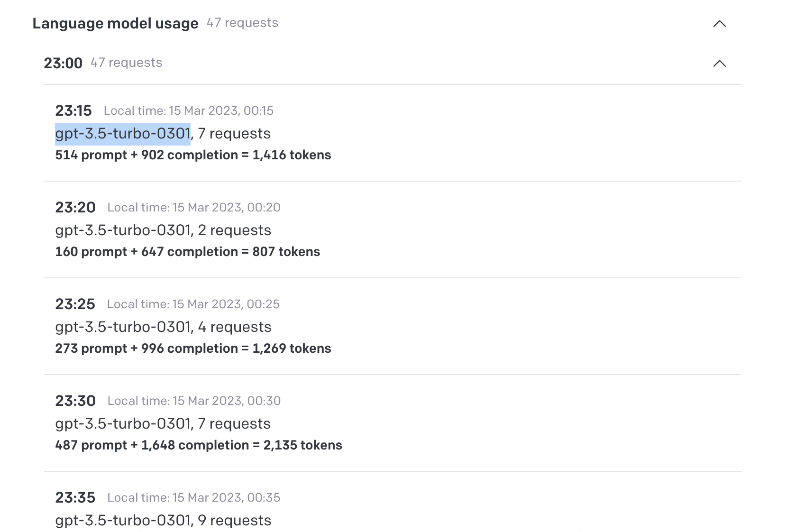The height and width of the screenshot is (532, 786).
Task: Click the chevron beside Language model usage heading
Action: click(719, 24)
